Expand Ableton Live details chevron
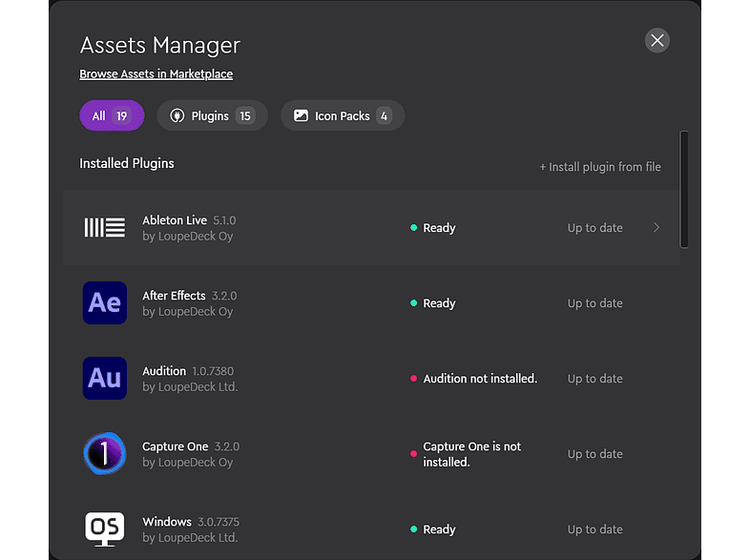The width and height of the screenshot is (750, 560). [x=656, y=228]
